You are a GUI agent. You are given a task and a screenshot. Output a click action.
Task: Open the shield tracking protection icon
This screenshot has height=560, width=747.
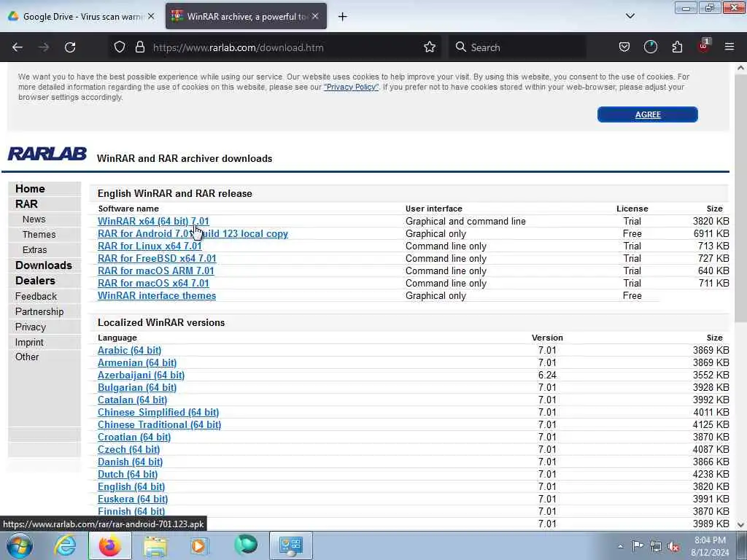click(120, 47)
